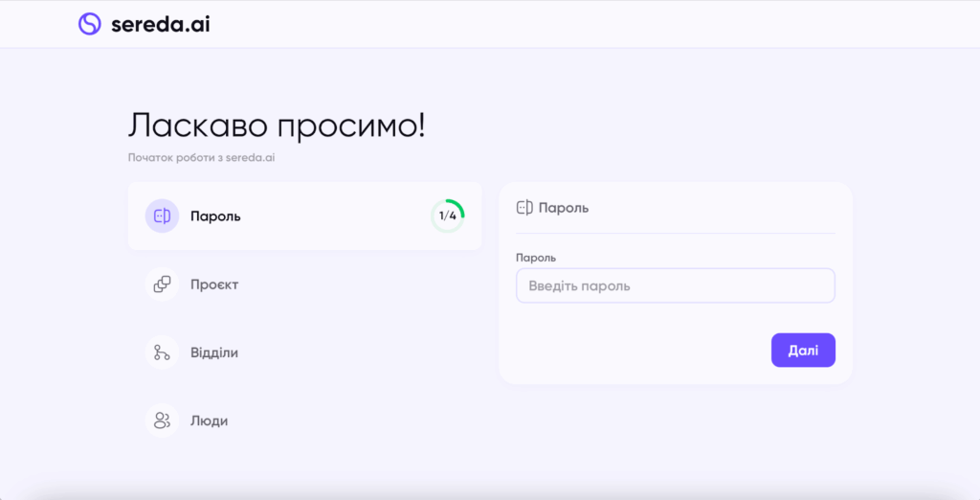Go to the Люди step
Image resolution: width=980 pixels, height=500 pixels.
pyautogui.click(x=209, y=421)
